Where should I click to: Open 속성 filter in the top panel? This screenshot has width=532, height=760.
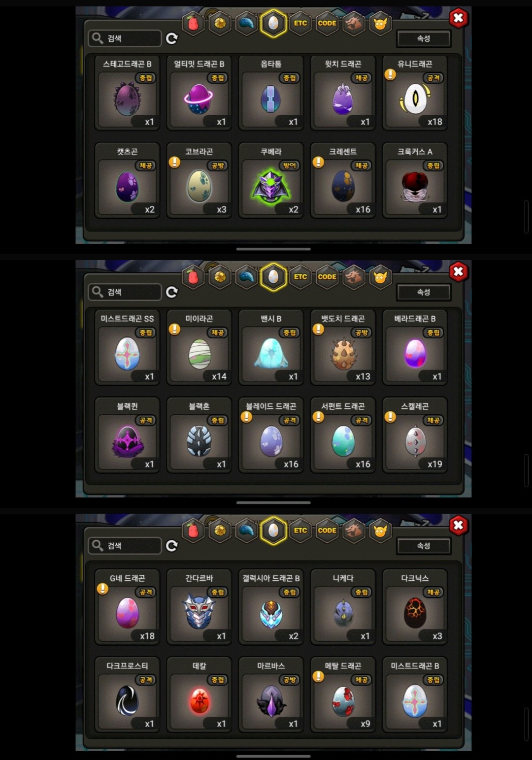tap(424, 38)
